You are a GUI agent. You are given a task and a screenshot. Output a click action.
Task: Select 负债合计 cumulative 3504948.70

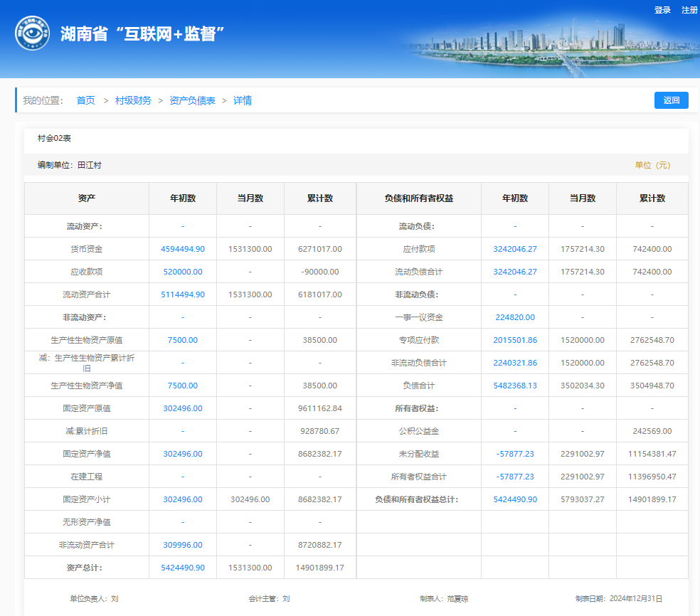coord(652,386)
